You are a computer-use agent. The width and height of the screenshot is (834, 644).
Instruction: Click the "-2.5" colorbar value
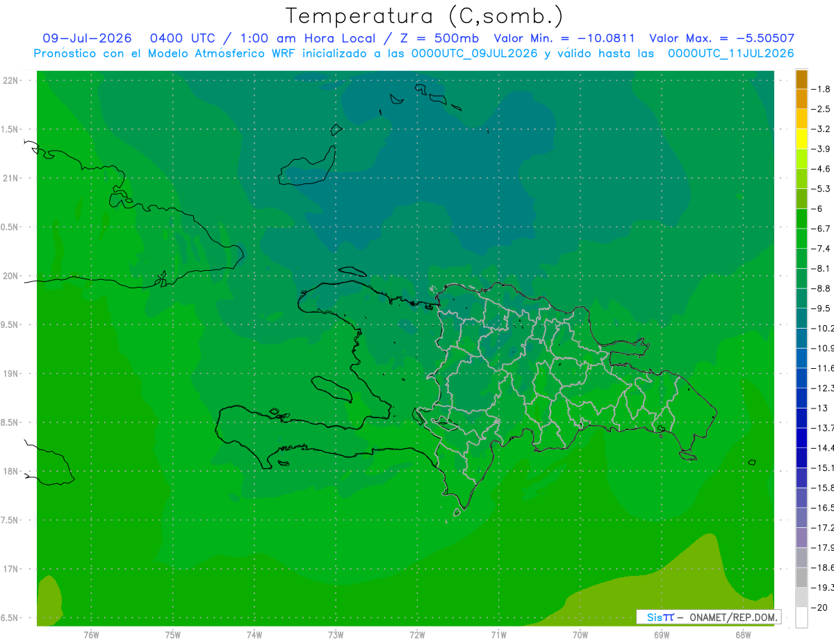click(x=821, y=109)
